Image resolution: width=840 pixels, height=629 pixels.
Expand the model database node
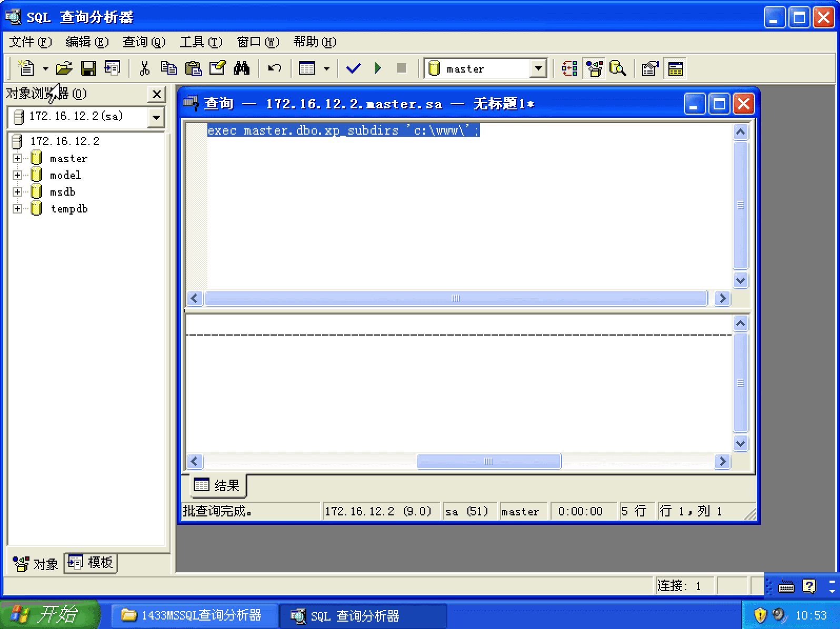(x=17, y=175)
